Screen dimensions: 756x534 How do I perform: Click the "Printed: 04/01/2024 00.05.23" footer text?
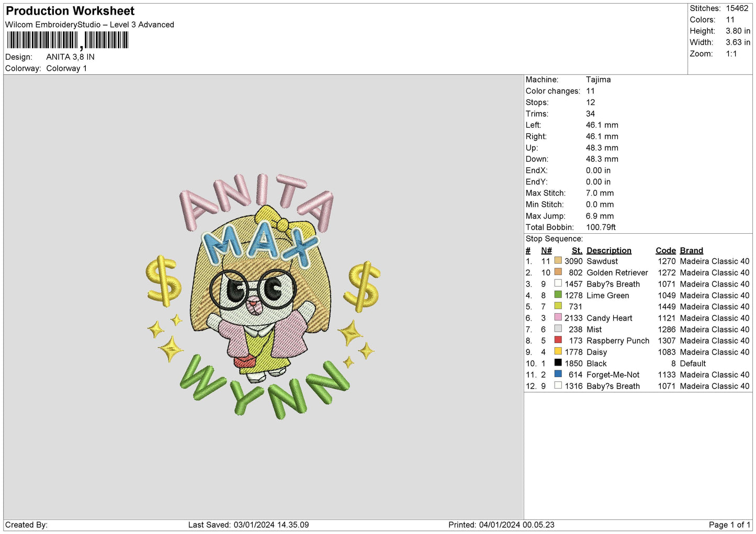coord(501,525)
